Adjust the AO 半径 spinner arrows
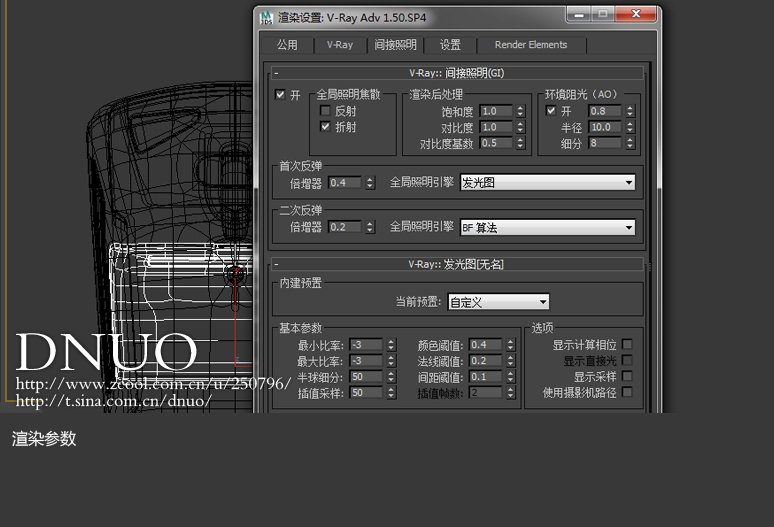The width and height of the screenshot is (774, 527). pos(630,127)
